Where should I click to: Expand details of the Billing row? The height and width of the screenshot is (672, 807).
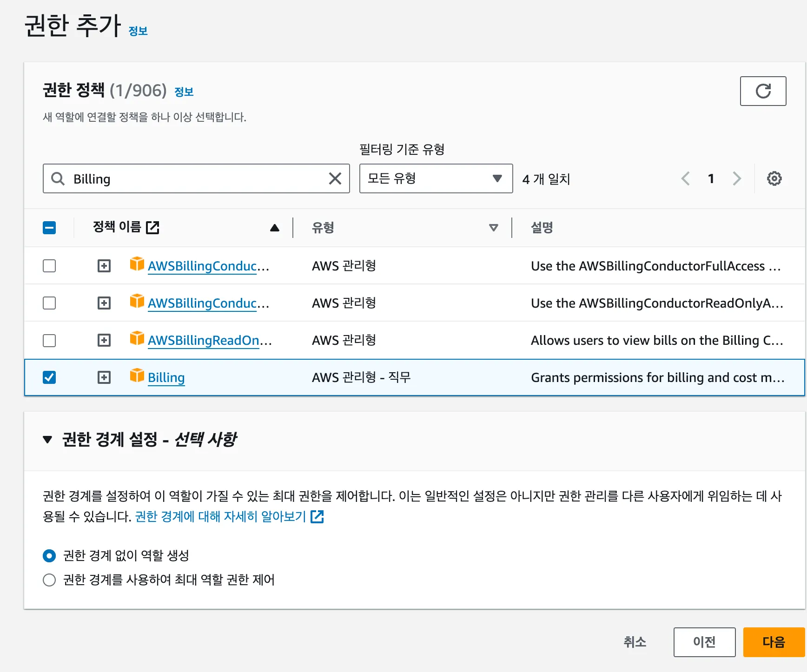[104, 377]
